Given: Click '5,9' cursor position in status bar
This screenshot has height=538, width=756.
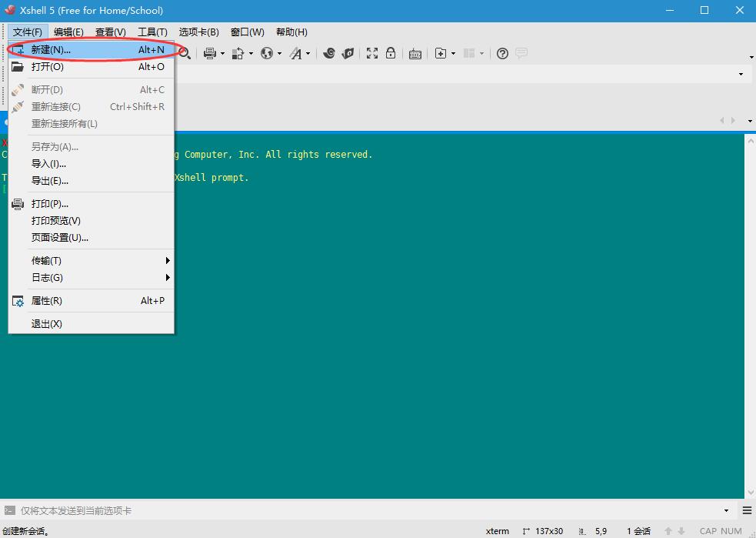Looking at the screenshot, I should coord(601,531).
